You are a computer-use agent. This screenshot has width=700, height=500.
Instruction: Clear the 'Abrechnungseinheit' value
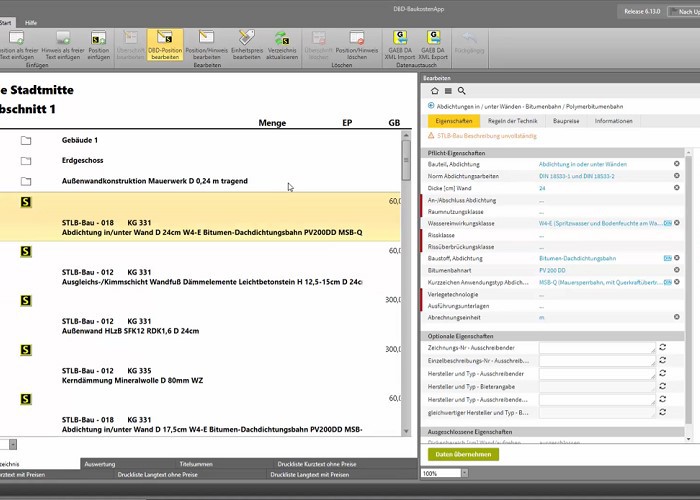click(x=677, y=317)
